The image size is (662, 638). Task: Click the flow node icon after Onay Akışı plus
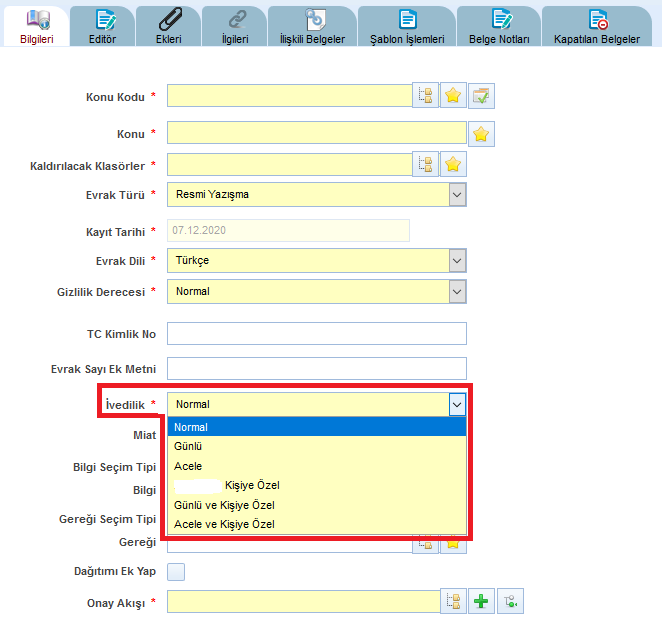click(510, 602)
